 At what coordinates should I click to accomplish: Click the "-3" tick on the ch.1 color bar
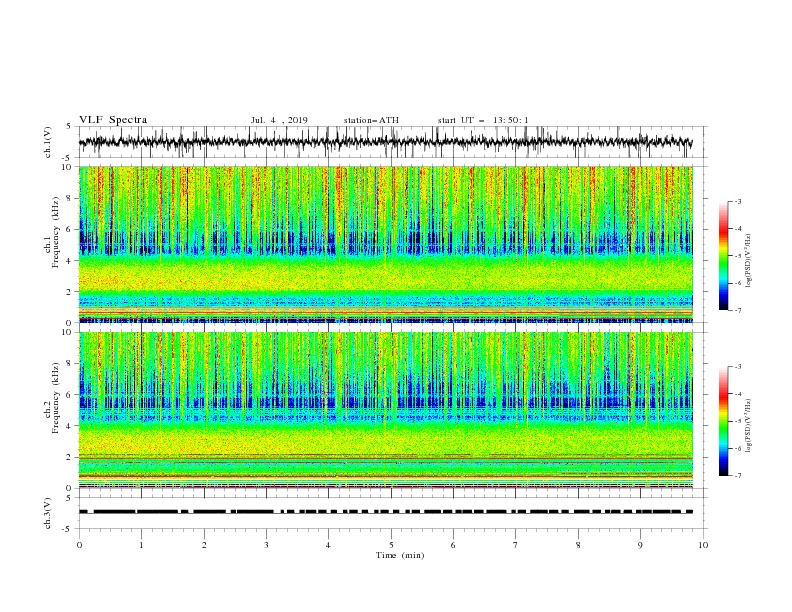738,201
